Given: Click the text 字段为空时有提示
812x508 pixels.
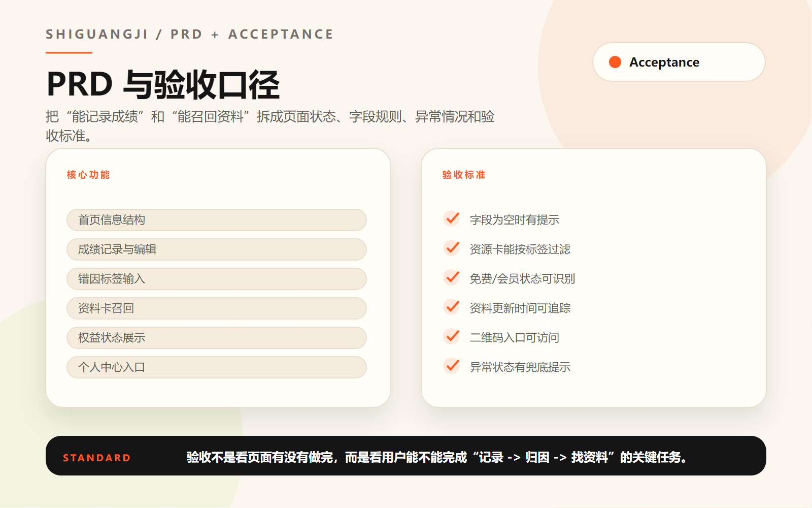Looking at the screenshot, I should pyautogui.click(x=515, y=220).
